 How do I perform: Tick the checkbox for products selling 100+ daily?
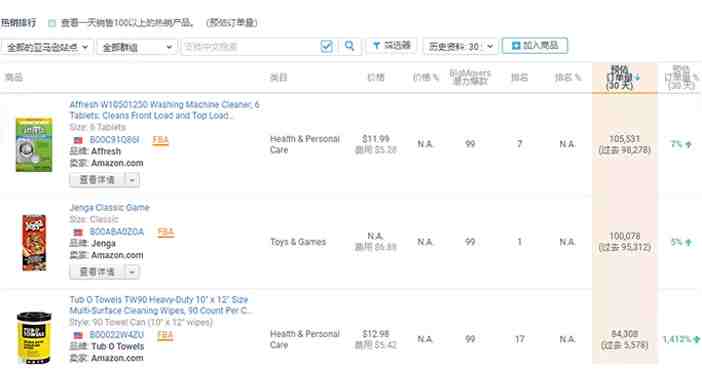(x=52, y=23)
